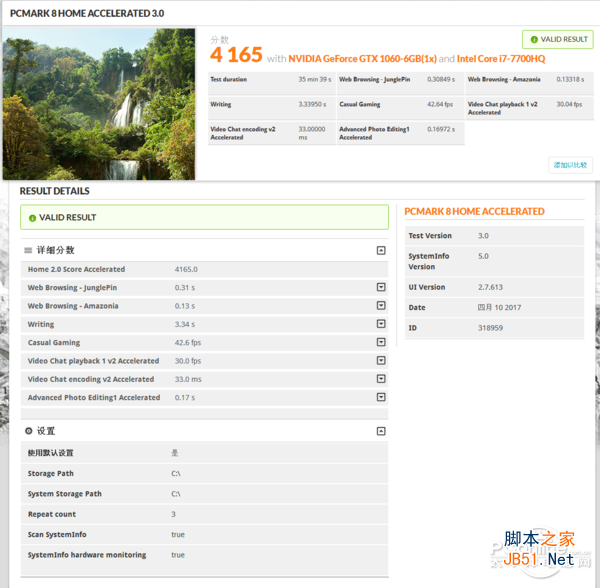Click the Video Chat playback 30.04 fps cell
Screen dimensions: 600x588
pyautogui.click(x=530, y=108)
